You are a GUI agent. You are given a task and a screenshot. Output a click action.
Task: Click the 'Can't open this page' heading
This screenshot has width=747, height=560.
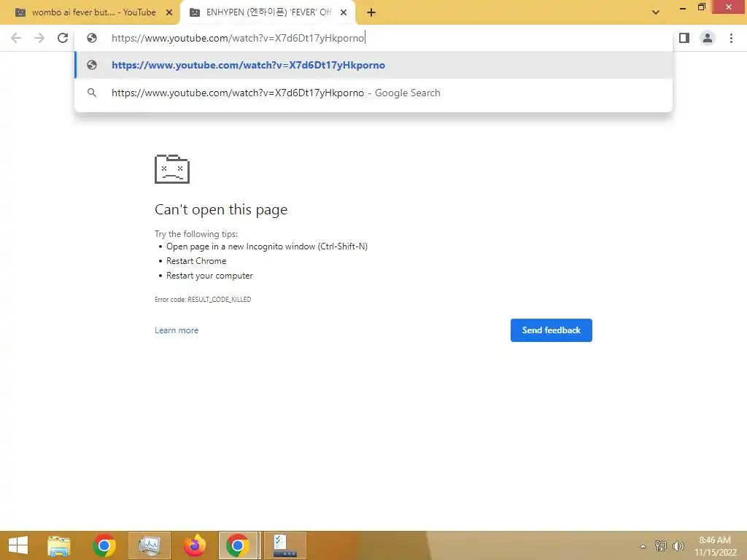coord(221,209)
